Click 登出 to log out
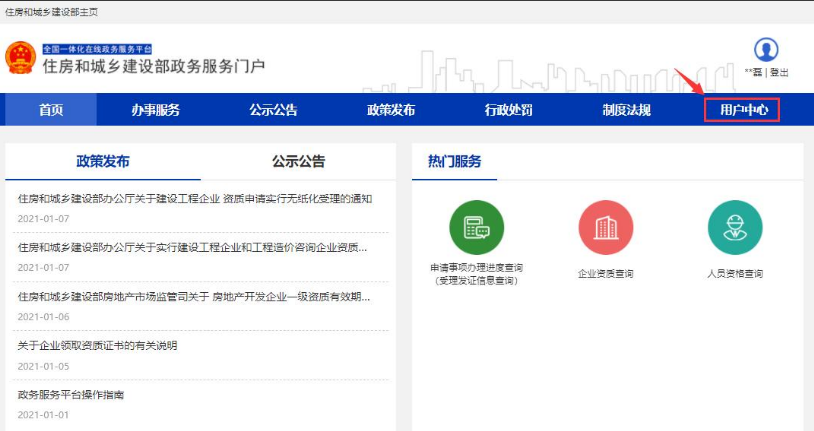814x431 pixels. point(780,73)
